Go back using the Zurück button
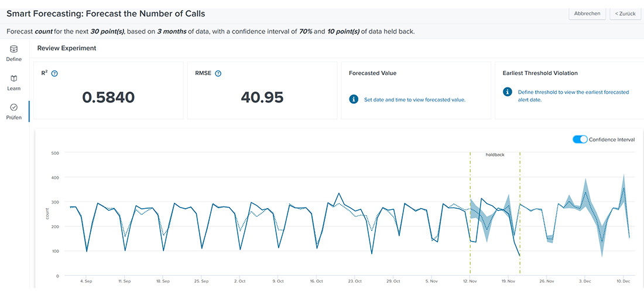The width and height of the screenshot is (644, 302). [625, 13]
